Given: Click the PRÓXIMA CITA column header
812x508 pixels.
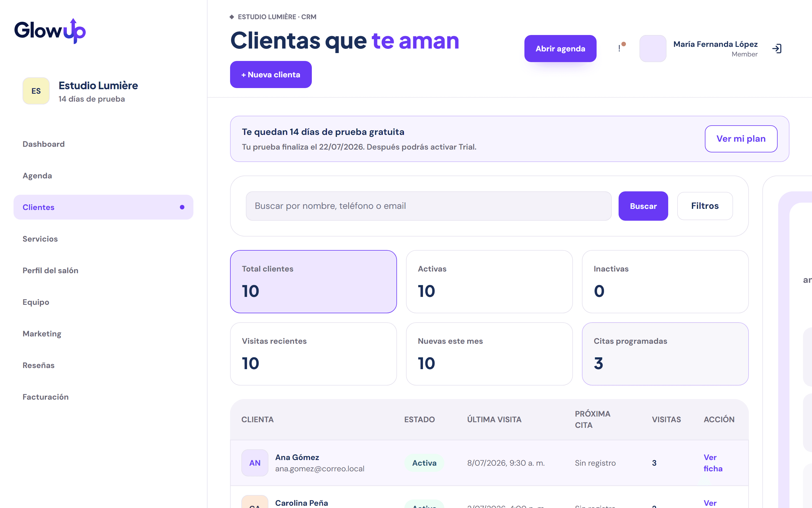Looking at the screenshot, I should [593, 419].
